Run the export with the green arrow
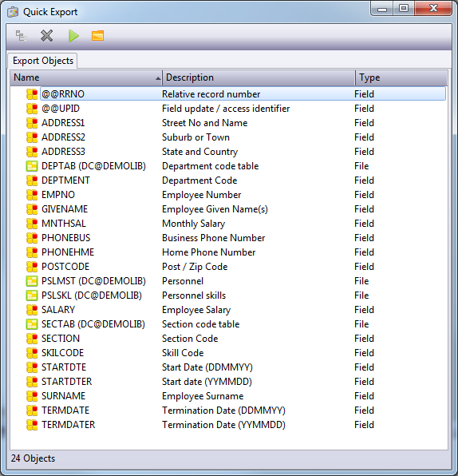The height and width of the screenshot is (476, 458). click(x=73, y=36)
